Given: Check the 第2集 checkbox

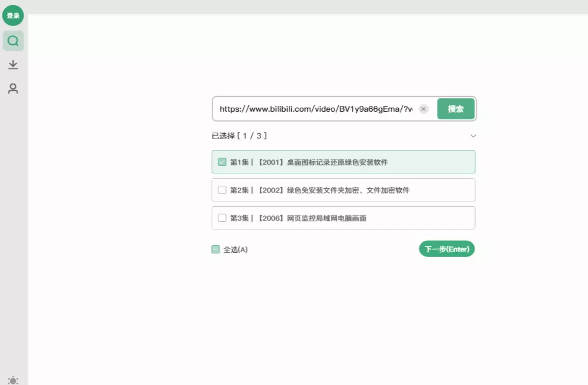Looking at the screenshot, I should coord(222,190).
